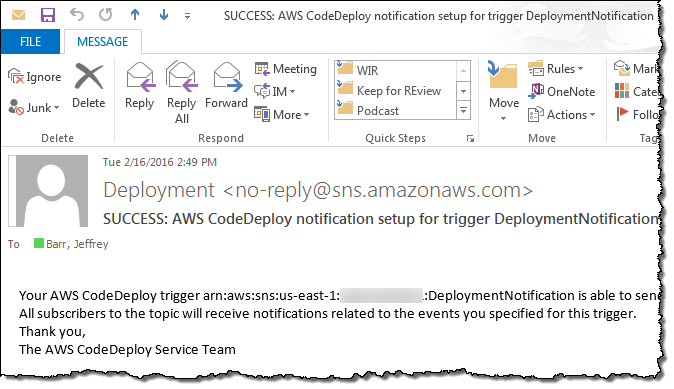Click the Reply All icon
Viewport: 674px width, 389px height.
(x=181, y=77)
